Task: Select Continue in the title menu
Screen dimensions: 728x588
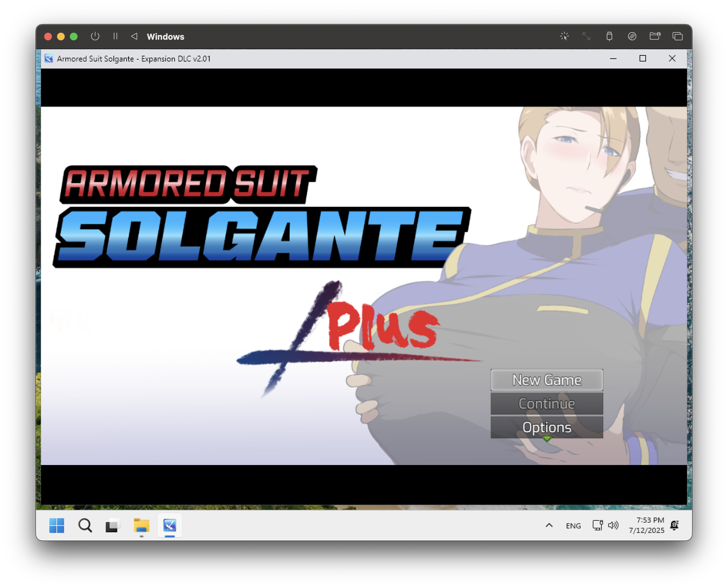Action: (x=546, y=404)
